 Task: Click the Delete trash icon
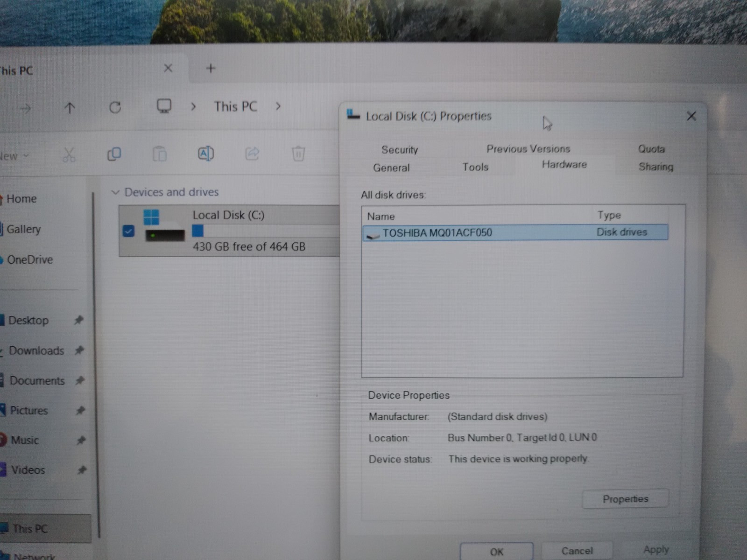pyautogui.click(x=298, y=154)
